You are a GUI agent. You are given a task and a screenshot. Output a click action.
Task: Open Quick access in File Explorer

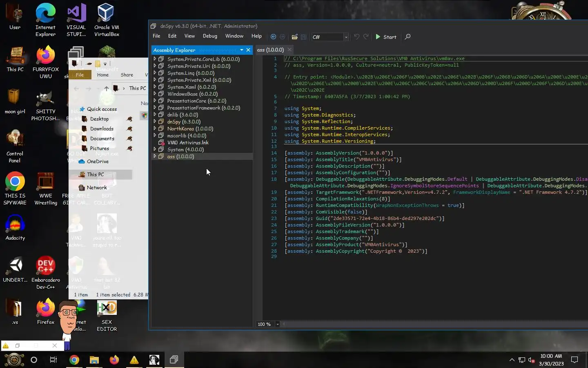102,109
